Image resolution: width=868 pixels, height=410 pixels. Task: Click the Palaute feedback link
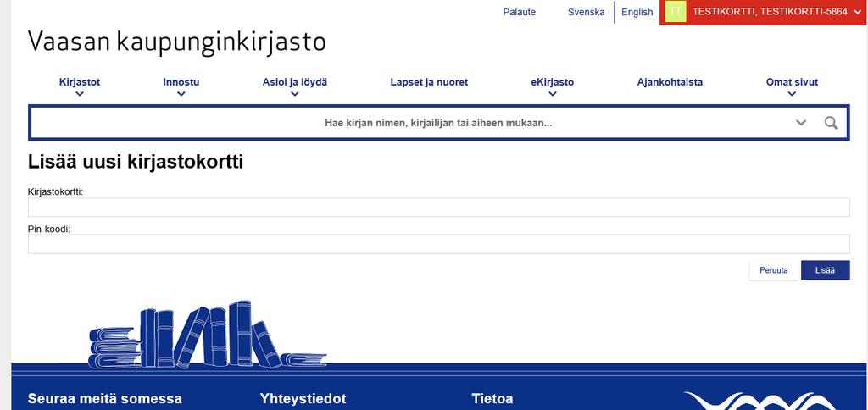(x=520, y=12)
